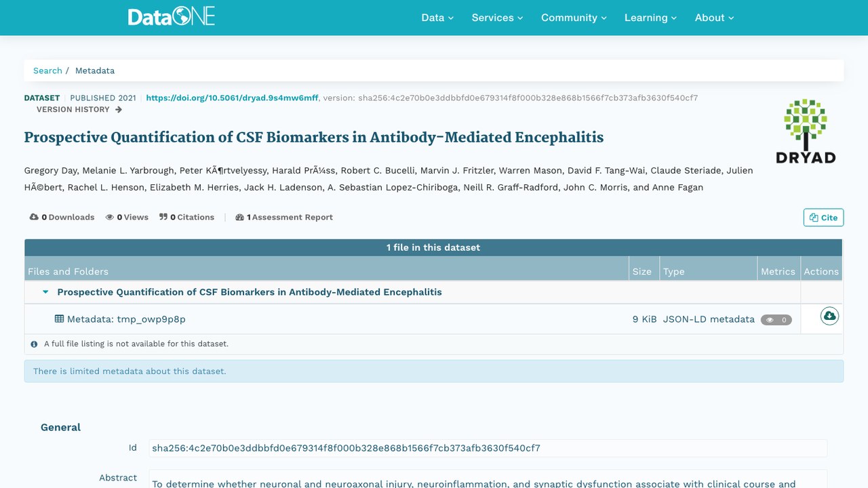The width and height of the screenshot is (868, 488).
Task: Go back to Search breadcrumb
Action: 47,70
